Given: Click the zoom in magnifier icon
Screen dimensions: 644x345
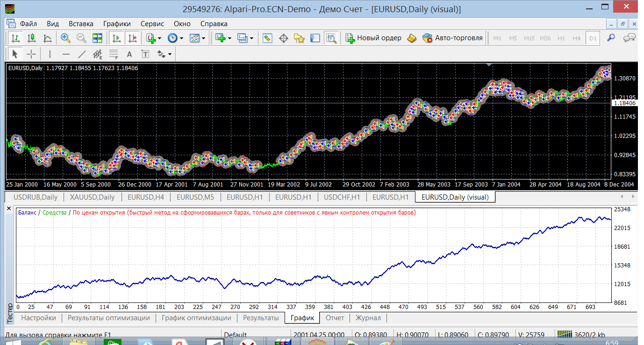Looking at the screenshot, I should 65,38.
